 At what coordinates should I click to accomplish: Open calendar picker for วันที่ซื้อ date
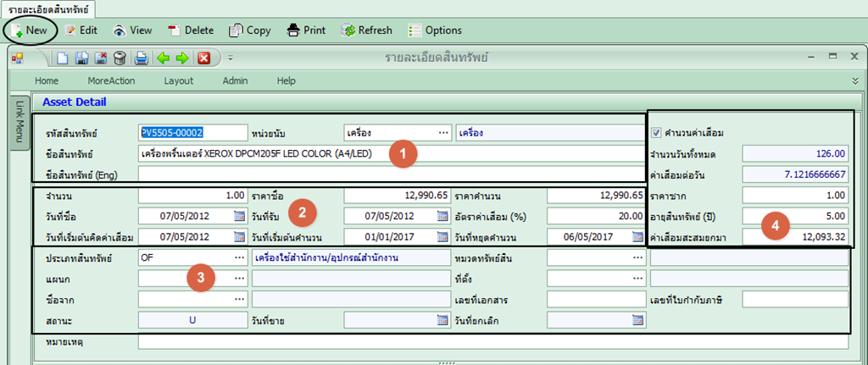pyautogui.click(x=238, y=216)
